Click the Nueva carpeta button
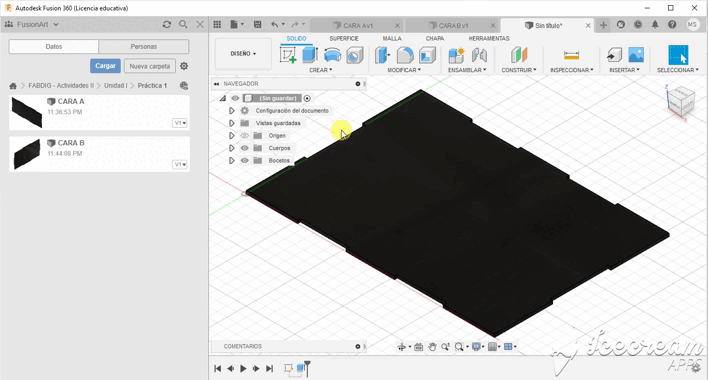This screenshot has height=380, width=708. pyautogui.click(x=149, y=66)
